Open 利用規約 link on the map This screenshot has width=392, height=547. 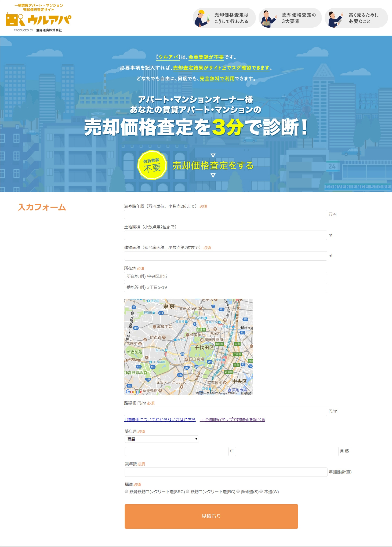click(x=246, y=393)
